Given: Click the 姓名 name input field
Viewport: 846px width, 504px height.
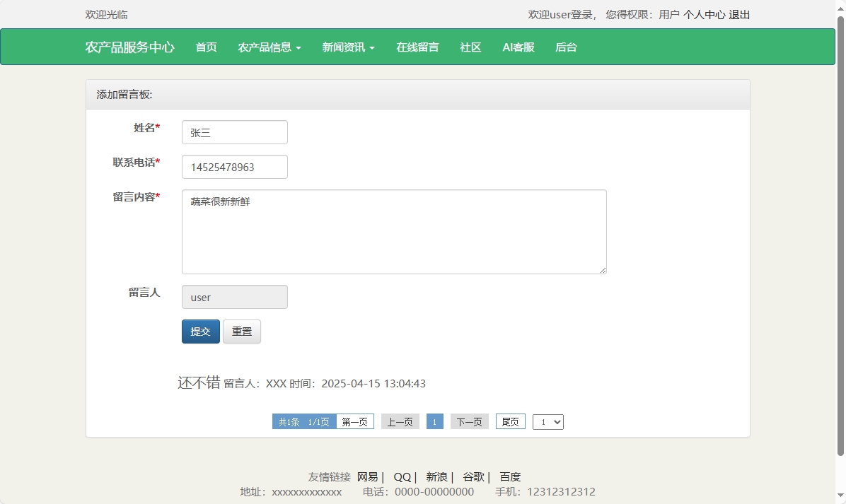Looking at the screenshot, I should (234, 131).
